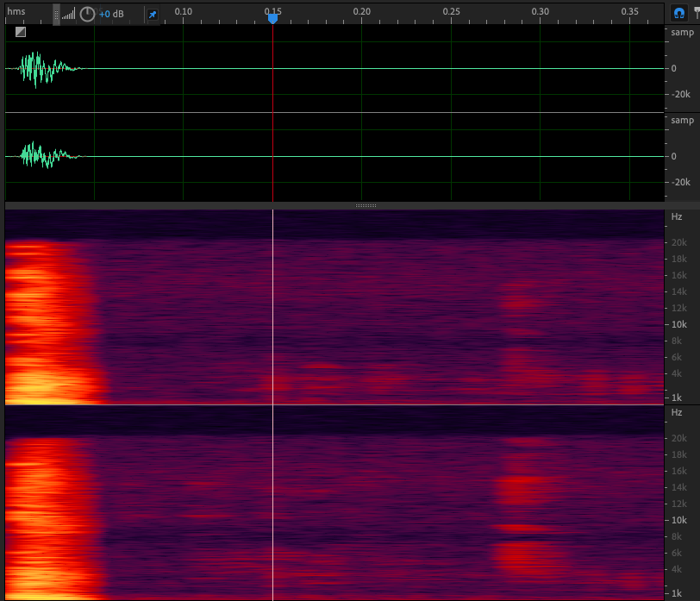Viewport: 700px width, 601px height.
Task: Click the +0 dB gain value
Action: (x=111, y=15)
